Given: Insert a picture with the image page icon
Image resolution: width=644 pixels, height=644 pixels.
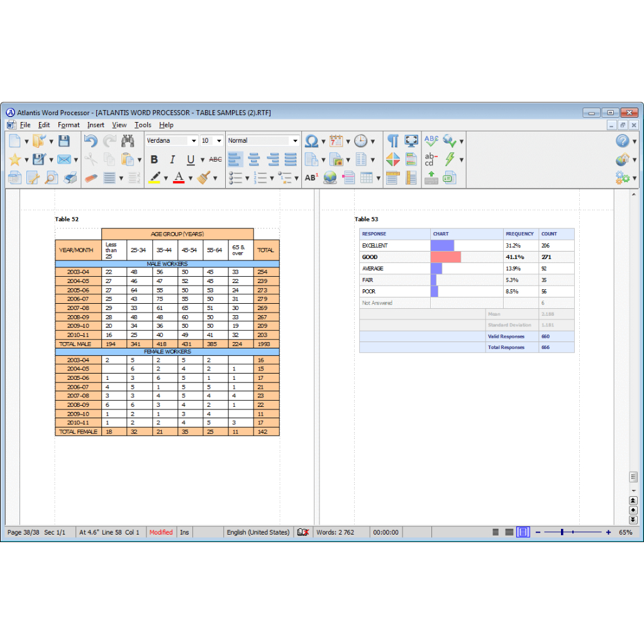Looking at the screenshot, I should pyautogui.click(x=336, y=159).
